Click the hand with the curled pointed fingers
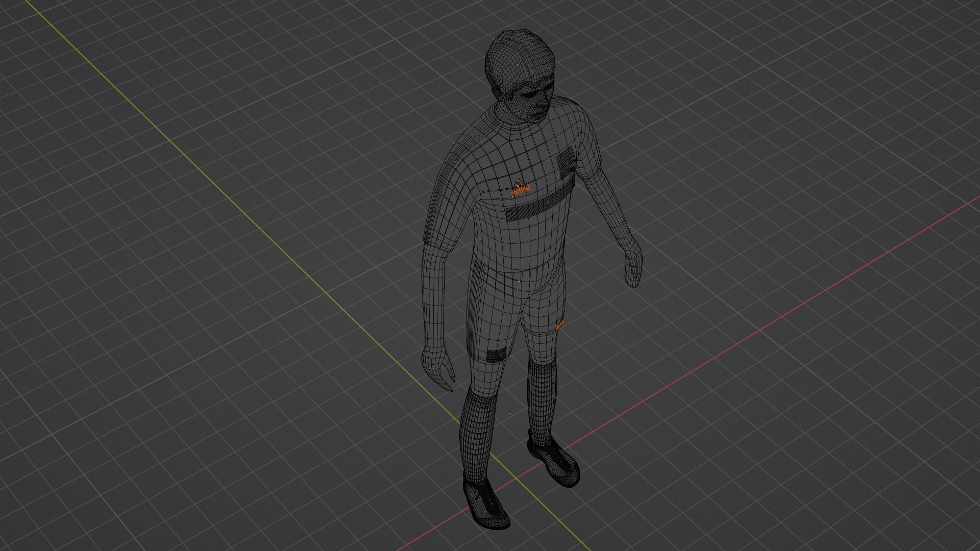980x551 pixels. pyautogui.click(x=438, y=369)
